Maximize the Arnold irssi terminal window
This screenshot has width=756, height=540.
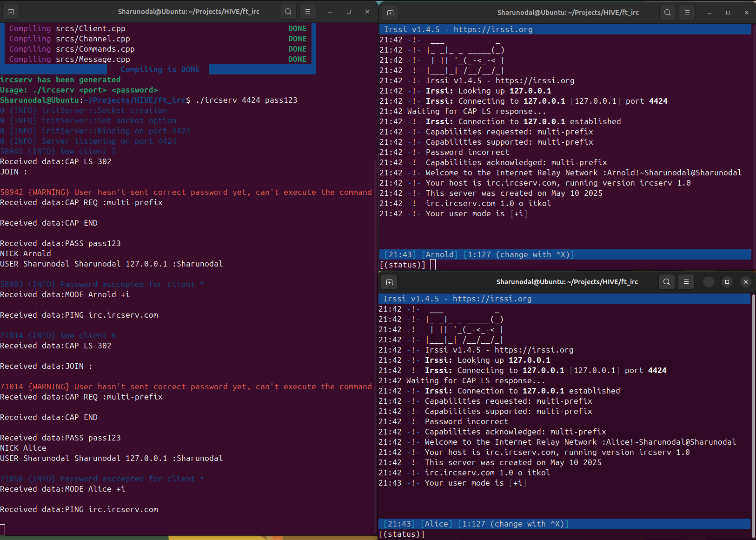point(728,13)
